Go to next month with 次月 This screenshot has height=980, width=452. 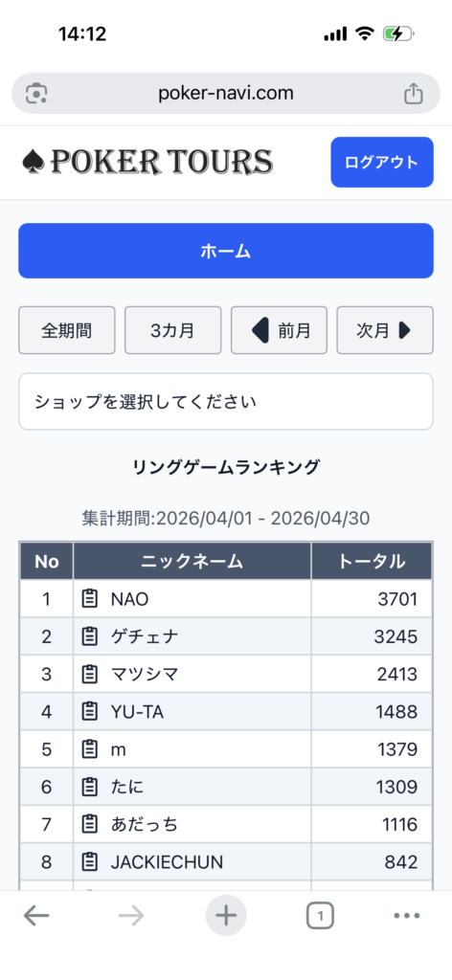pos(385,330)
